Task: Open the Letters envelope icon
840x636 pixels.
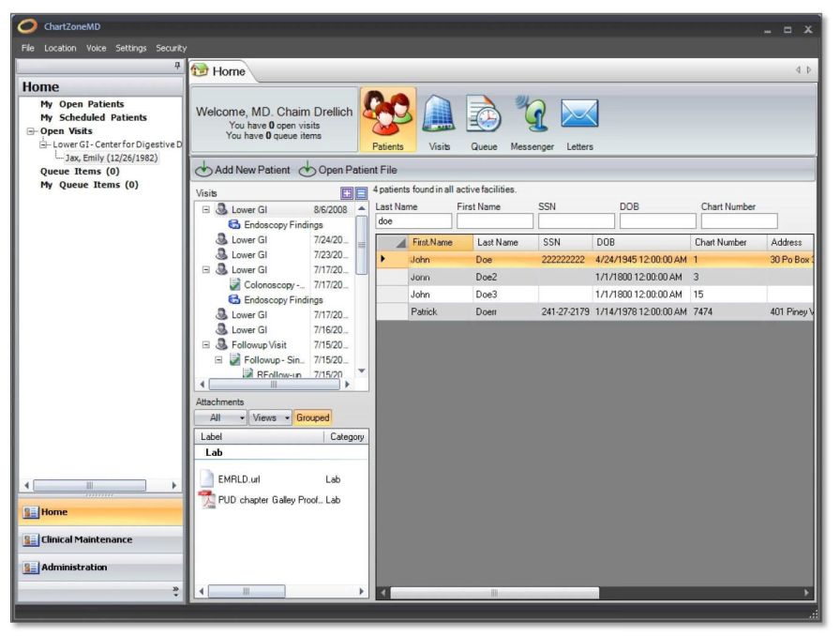Action: [x=579, y=121]
